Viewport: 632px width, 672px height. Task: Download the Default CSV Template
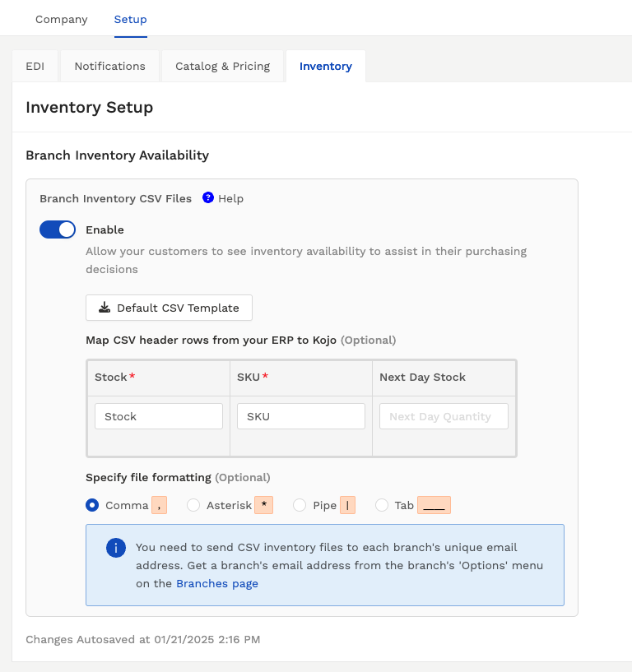point(169,308)
